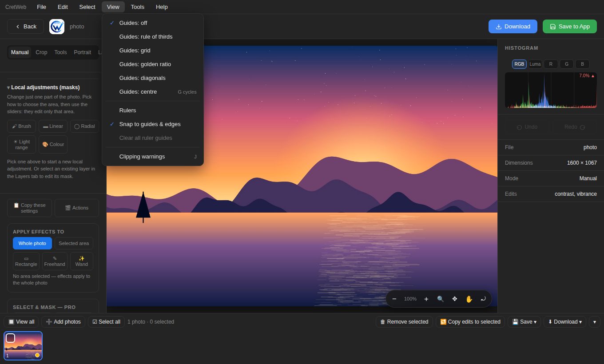Switch to the Crop tab

point(41,52)
